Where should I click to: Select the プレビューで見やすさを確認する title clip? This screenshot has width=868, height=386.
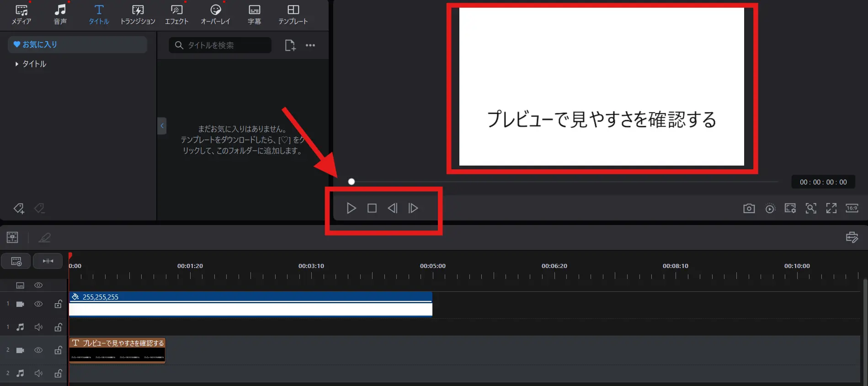point(117,351)
